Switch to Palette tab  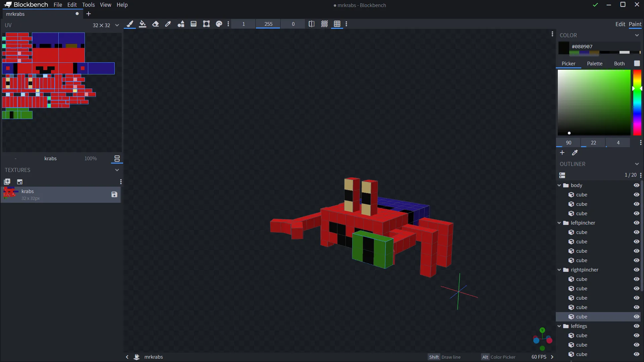point(595,64)
